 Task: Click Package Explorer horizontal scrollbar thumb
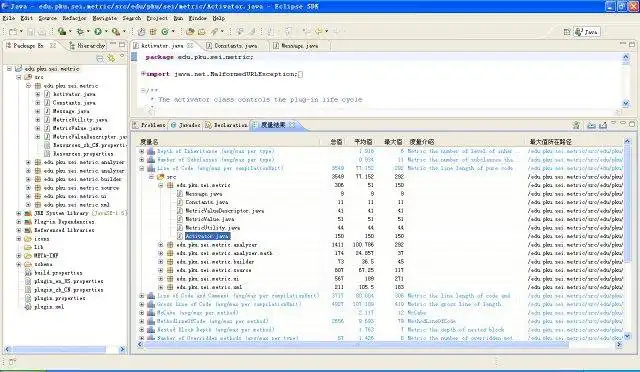59,350
